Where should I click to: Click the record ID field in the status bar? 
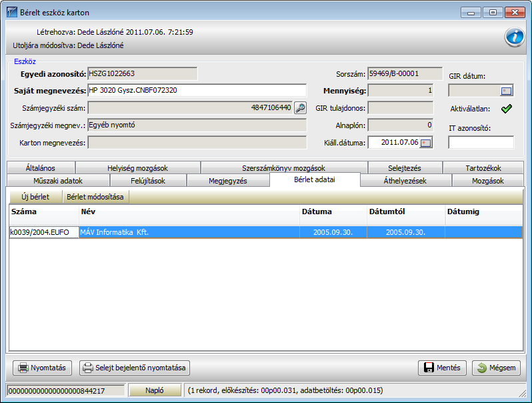66,390
